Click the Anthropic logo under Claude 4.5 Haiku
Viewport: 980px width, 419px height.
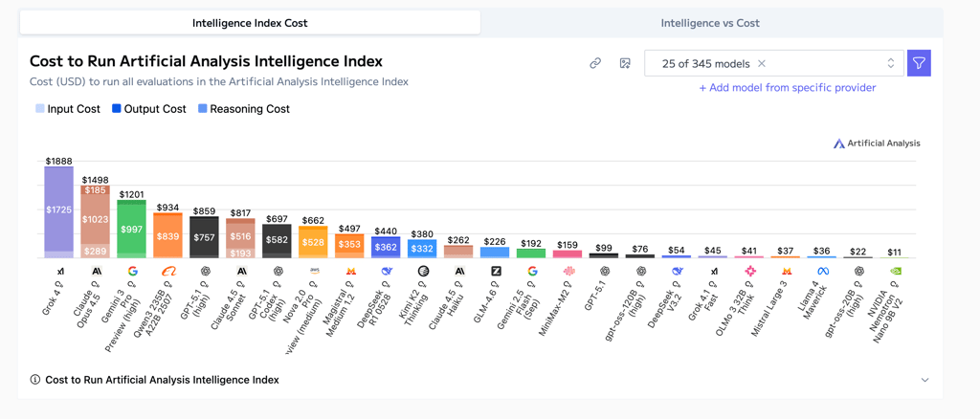tap(459, 271)
